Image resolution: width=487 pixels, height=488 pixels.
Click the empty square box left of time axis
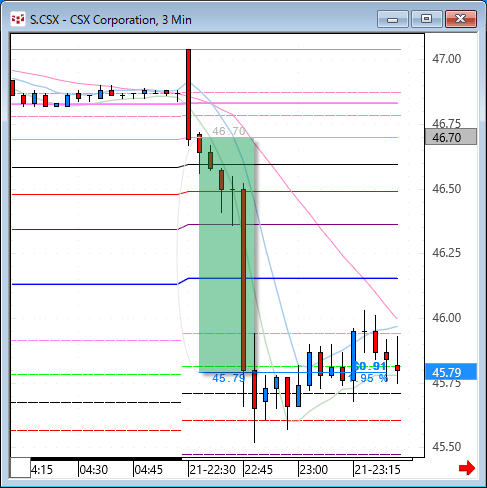20,468
